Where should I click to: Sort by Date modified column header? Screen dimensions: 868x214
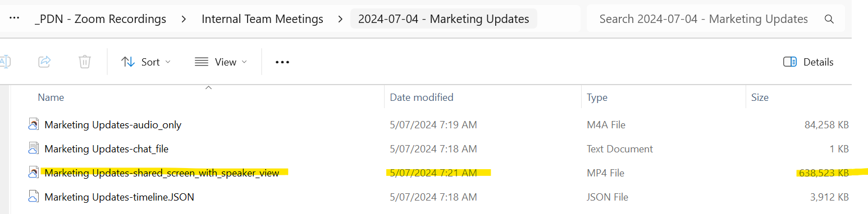point(422,97)
